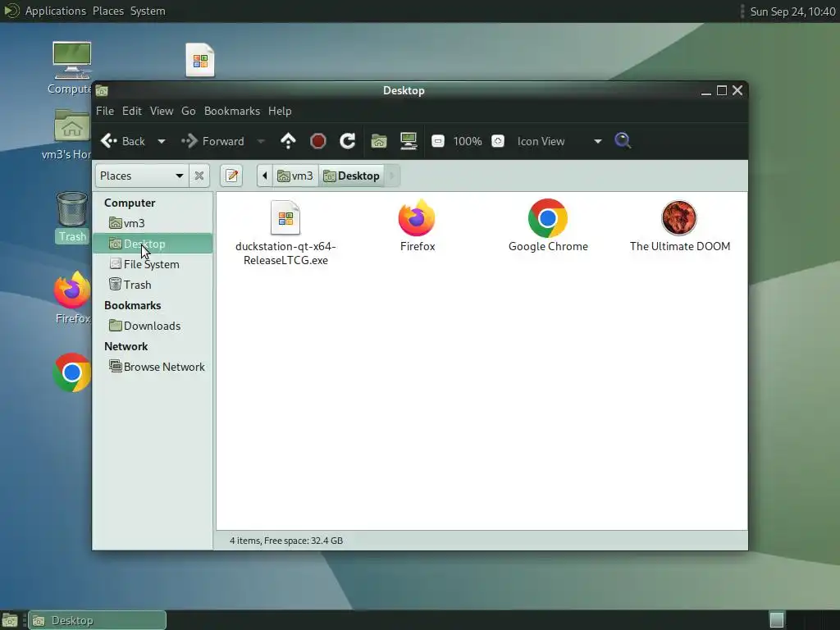The image size is (840, 630).
Task: Toggle text location entry pencil button
Action: pyautogui.click(x=231, y=176)
